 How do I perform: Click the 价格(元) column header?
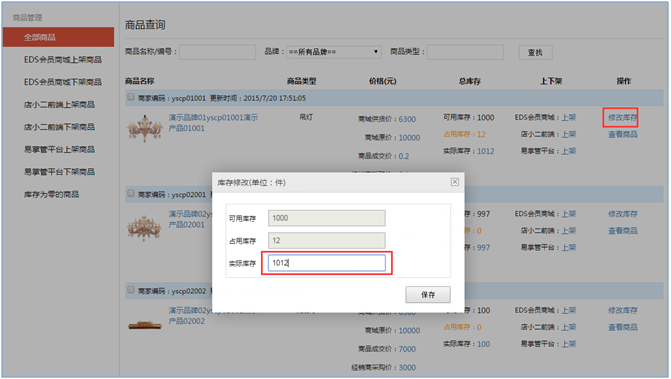pyautogui.click(x=383, y=81)
